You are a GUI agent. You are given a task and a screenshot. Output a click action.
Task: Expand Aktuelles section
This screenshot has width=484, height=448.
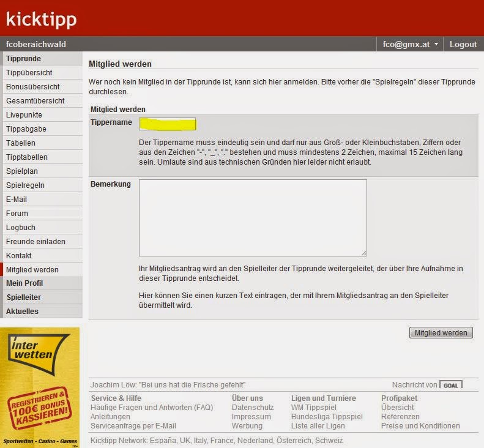[43, 312]
